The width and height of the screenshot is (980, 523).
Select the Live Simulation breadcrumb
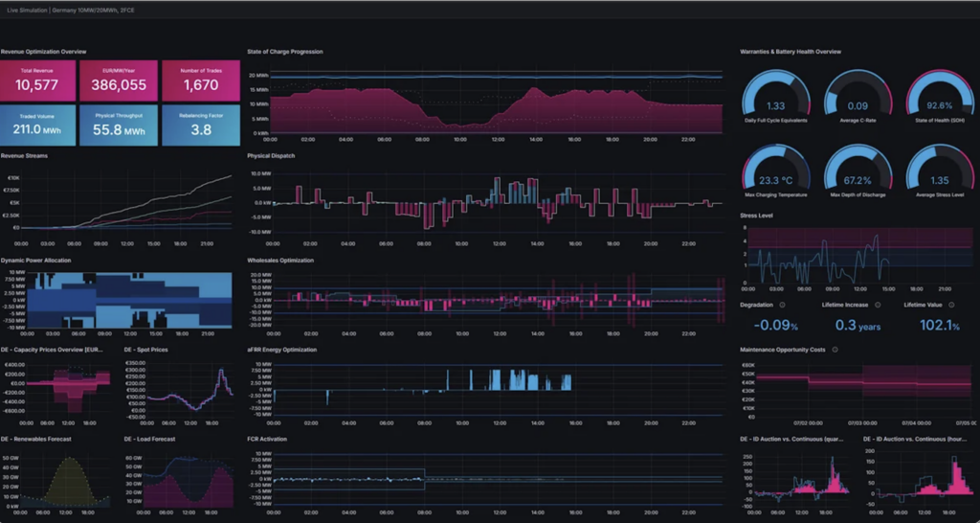pyautogui.click(x=27, y=9)
